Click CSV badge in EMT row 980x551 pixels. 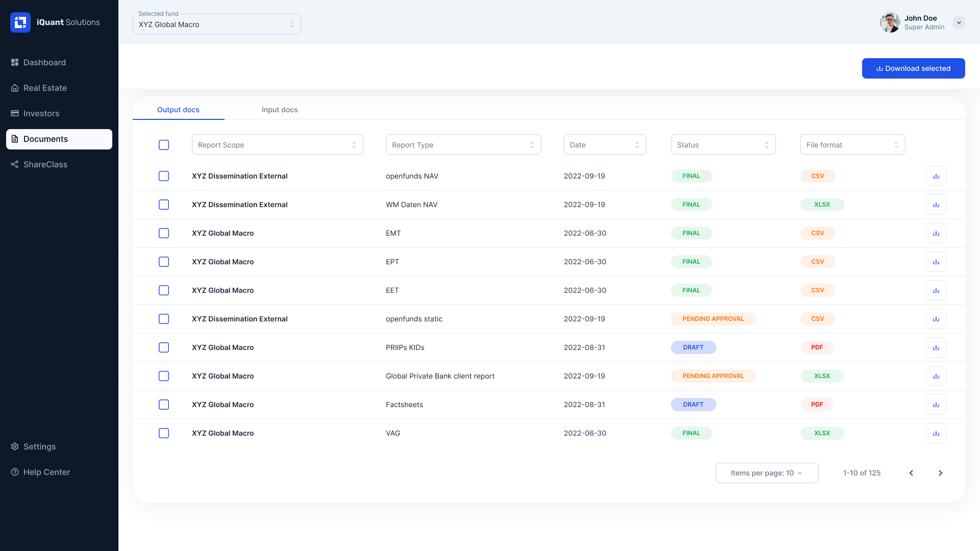[818, 233]
